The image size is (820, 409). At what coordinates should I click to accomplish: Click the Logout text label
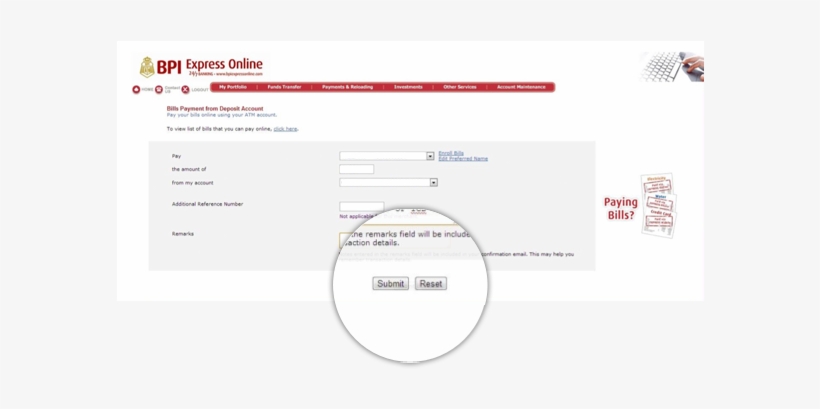pyautogui.click(x=200, y=90)
